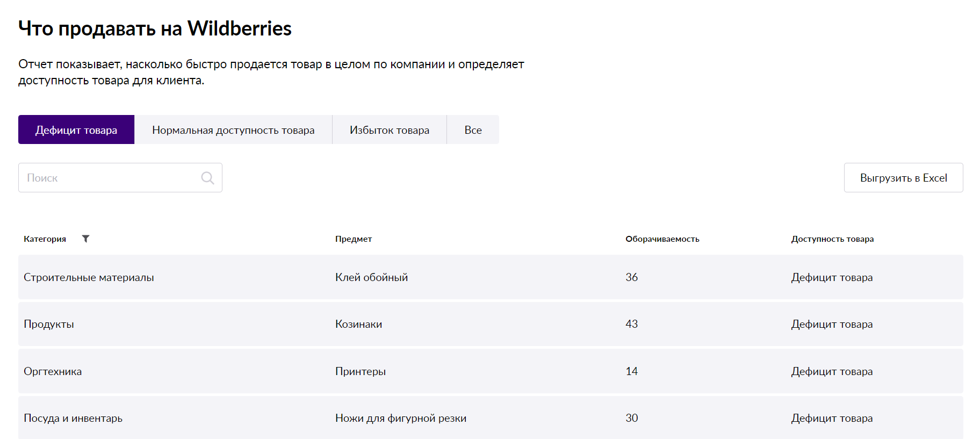The width and height of the screenshot is (980, 439).
Task: Open the Категория column filter
Action: tap(85, 239)
